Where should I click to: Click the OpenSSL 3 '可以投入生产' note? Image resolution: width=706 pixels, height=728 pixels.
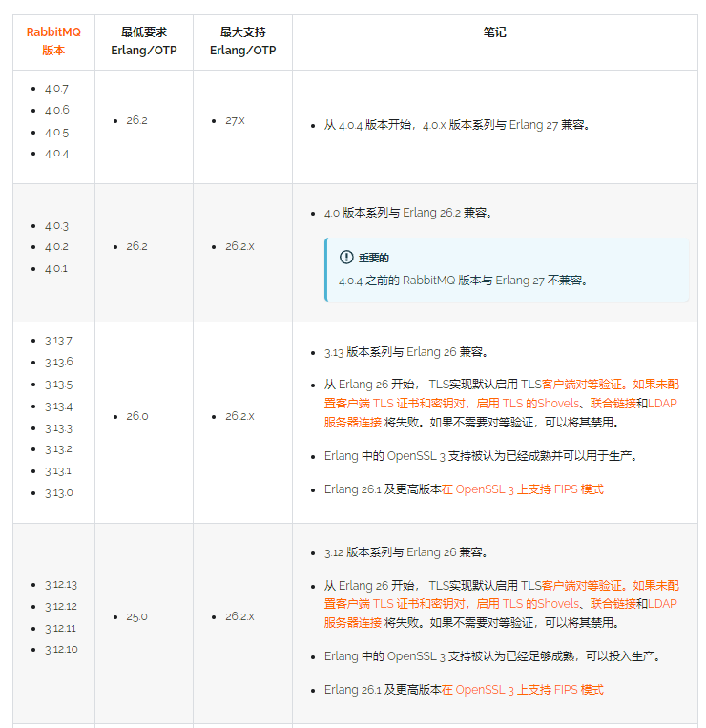coord(492,656)
